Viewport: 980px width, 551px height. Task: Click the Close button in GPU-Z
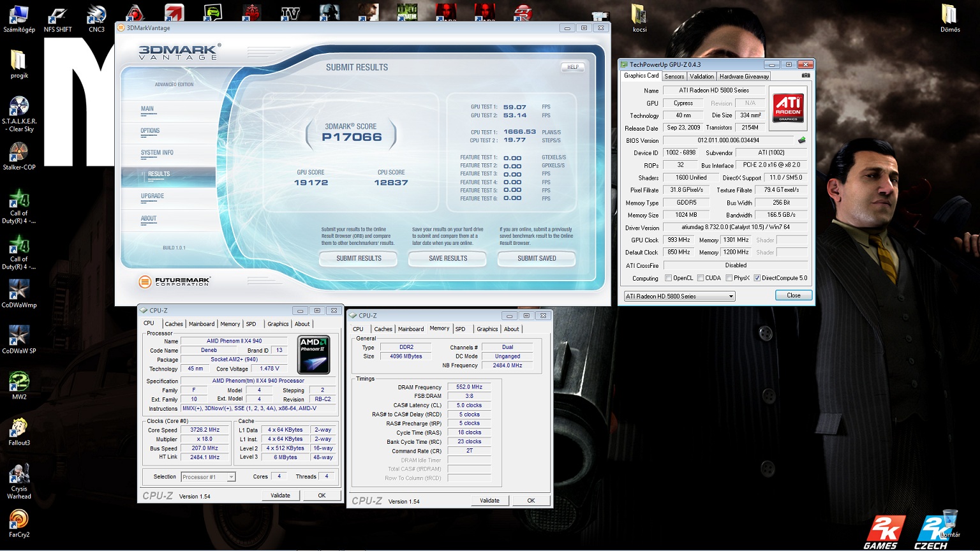point(794,295)
